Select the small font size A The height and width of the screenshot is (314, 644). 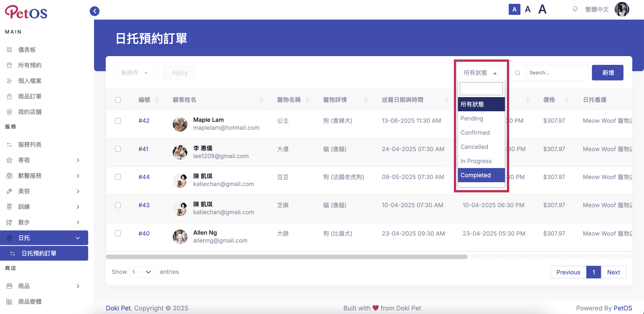(x=514, y=9)
